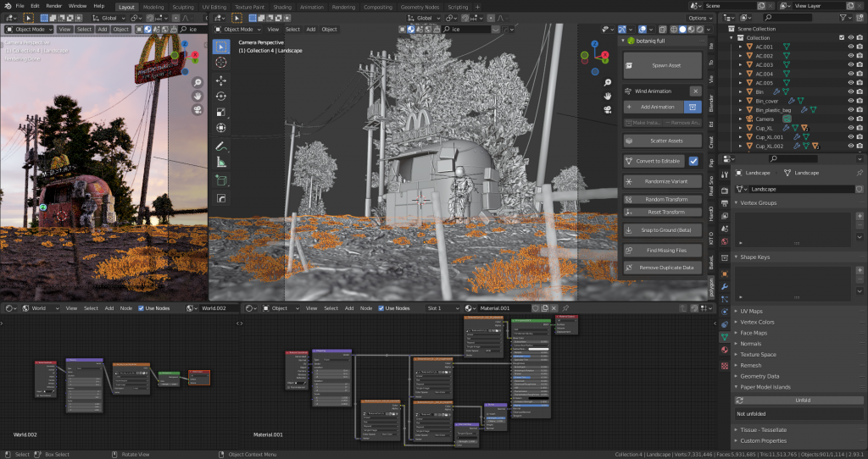
Task: Toggle the blue button beside Add Animation
Action: coord(693,107)
